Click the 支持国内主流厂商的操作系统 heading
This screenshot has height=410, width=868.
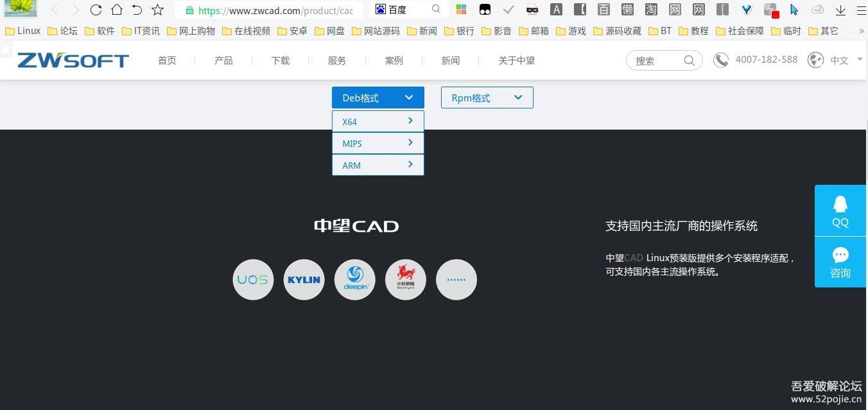click(682, 226)
